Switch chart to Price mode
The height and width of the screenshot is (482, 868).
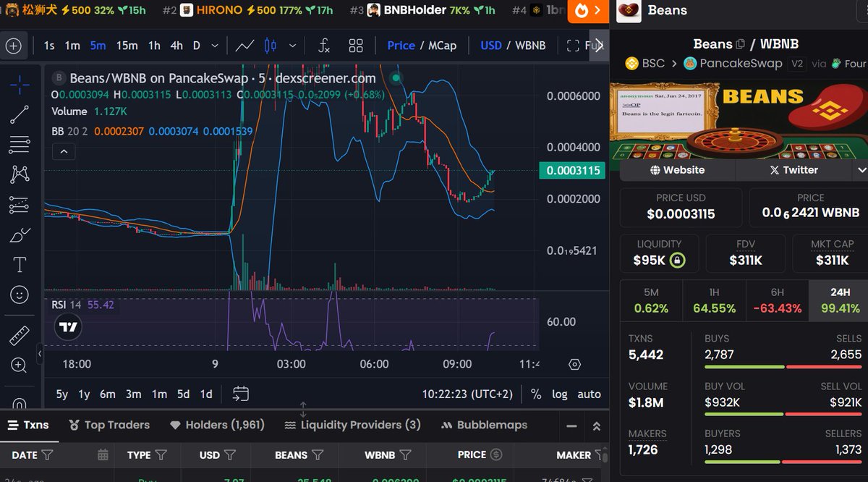[401, 46]
